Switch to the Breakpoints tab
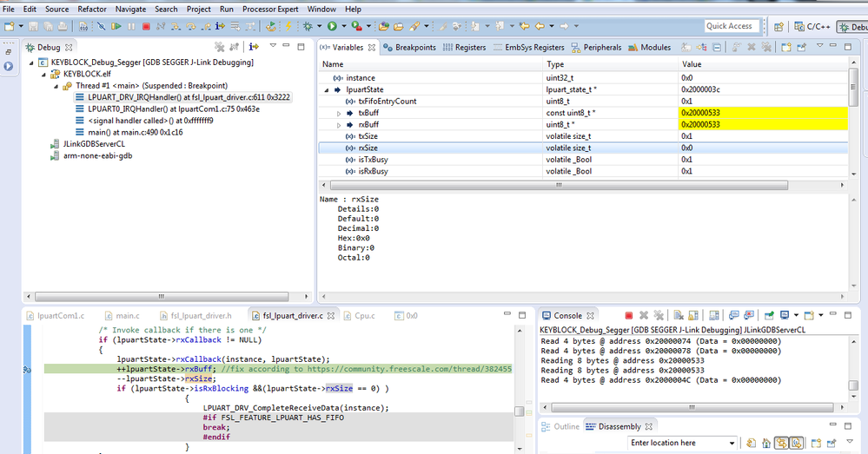The image size is (868, 454). click(x=409, y=48)
